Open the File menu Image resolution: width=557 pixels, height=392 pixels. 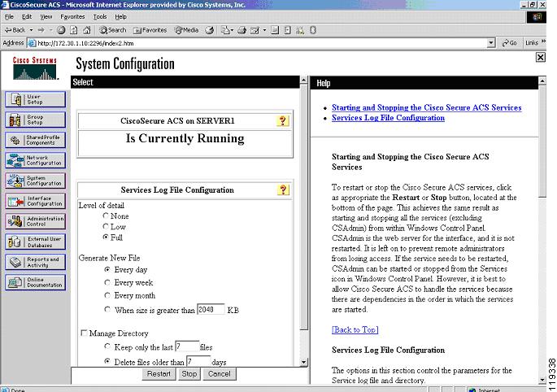(9, 17)
